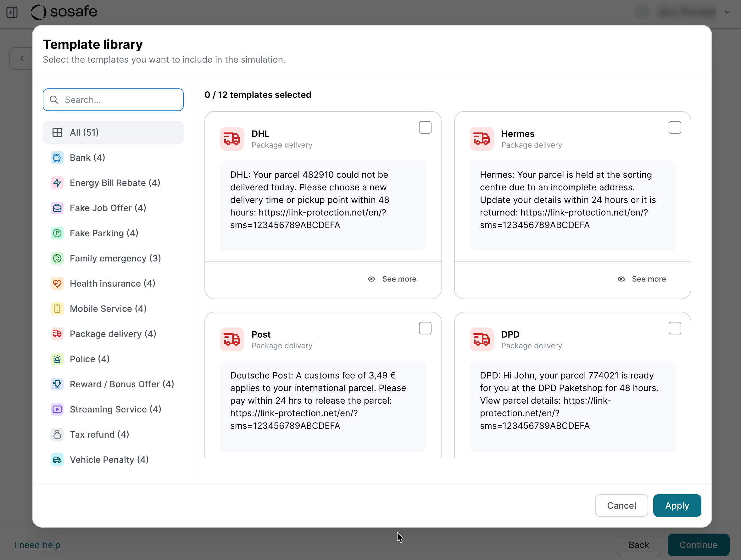Toggle the sidebar panel icon beside sosafe logo
The image size is (741, 560).
(12, 12)
